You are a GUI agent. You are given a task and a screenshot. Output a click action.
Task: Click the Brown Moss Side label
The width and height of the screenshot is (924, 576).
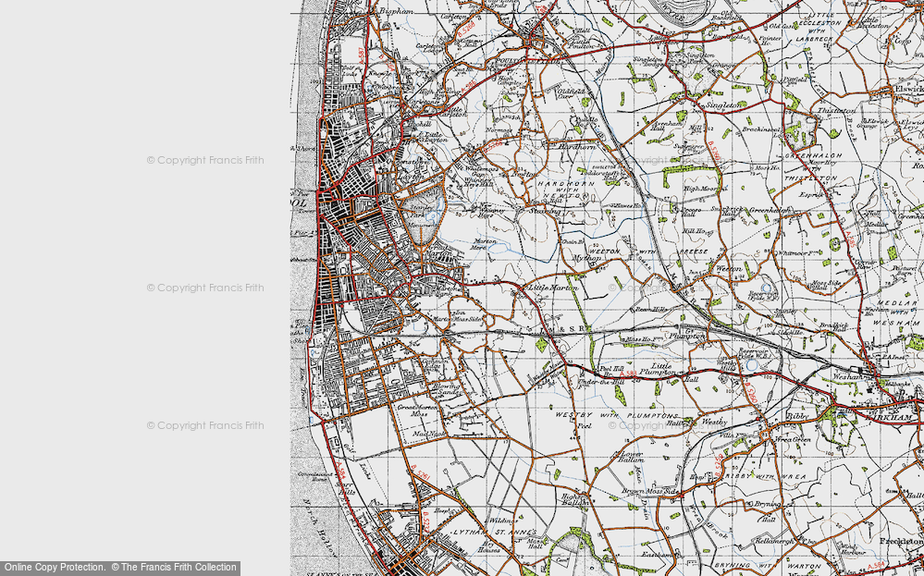coord(650,491)
